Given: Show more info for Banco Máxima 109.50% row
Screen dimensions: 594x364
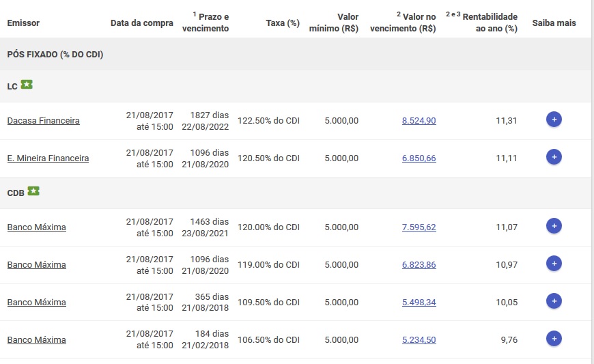Looking at the screenshot, I should (554, 301).
